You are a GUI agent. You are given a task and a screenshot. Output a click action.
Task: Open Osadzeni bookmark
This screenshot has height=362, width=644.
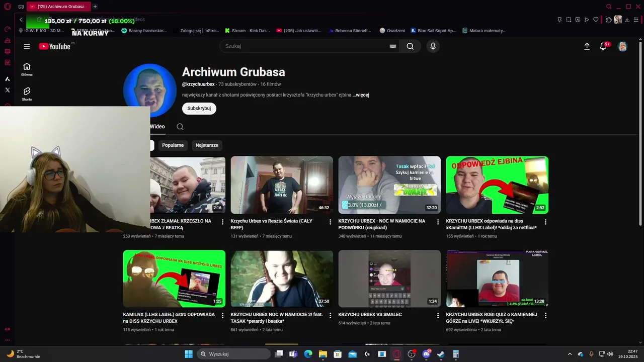pos(392,31)
